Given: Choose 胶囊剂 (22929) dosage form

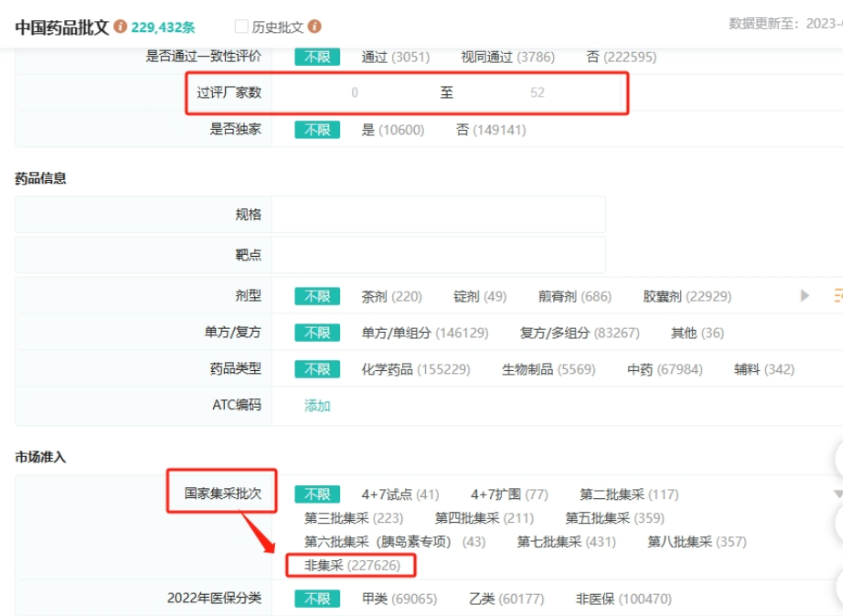Looking at the screenshot, I should pyautogui.click(x=687, y=296).
